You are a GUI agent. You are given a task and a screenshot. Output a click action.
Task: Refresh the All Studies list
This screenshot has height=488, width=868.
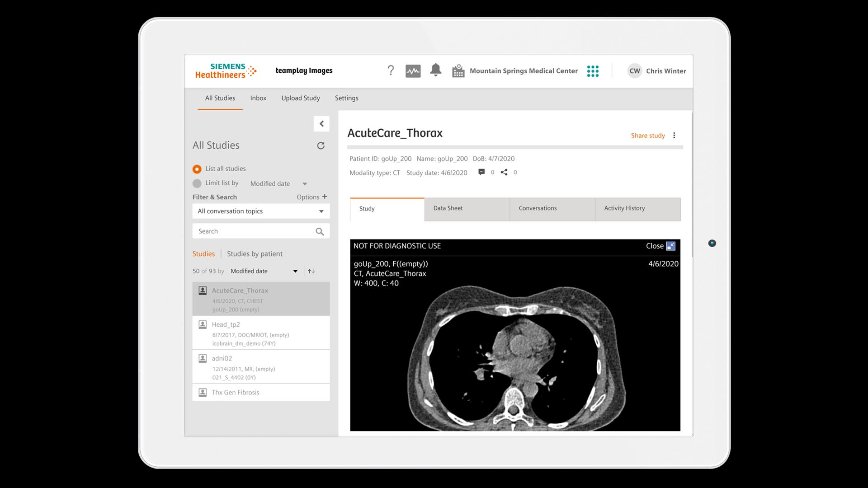click(321, 145)
